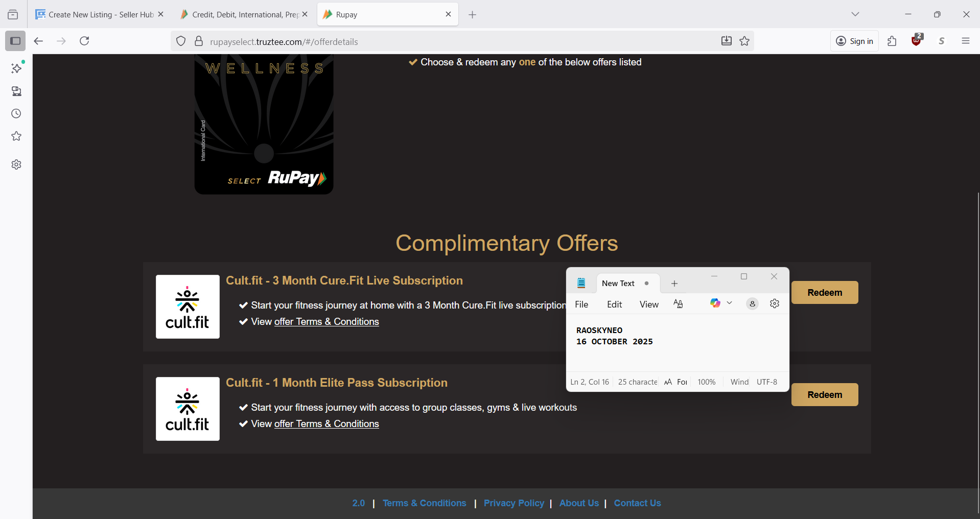
Task: Toggle the browser sidebar panel button
Action: (x=15, y=41)
